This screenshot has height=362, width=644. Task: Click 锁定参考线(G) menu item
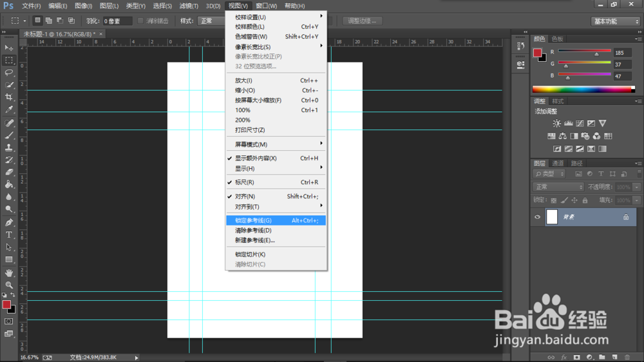(276, 221)
